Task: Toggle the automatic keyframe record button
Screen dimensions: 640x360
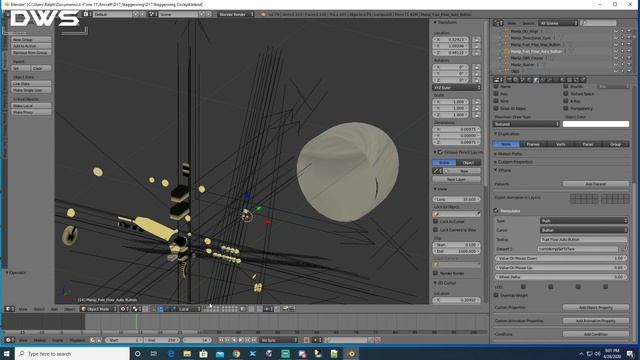Action: [306, 340]
